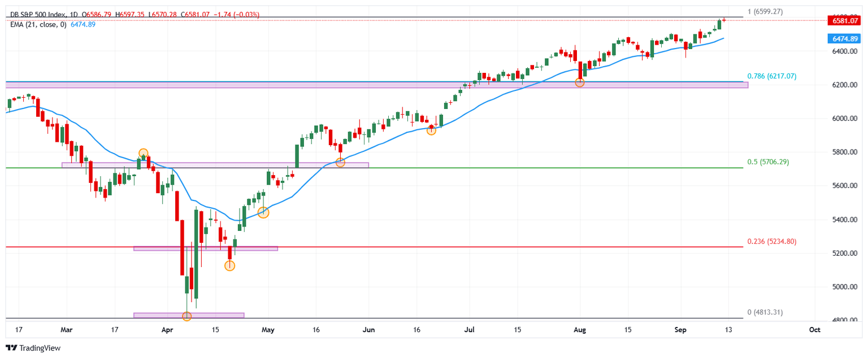Click the 6200.00 price axis label
Viewport: 868px width, 358px height.
(x=844, y=85)
